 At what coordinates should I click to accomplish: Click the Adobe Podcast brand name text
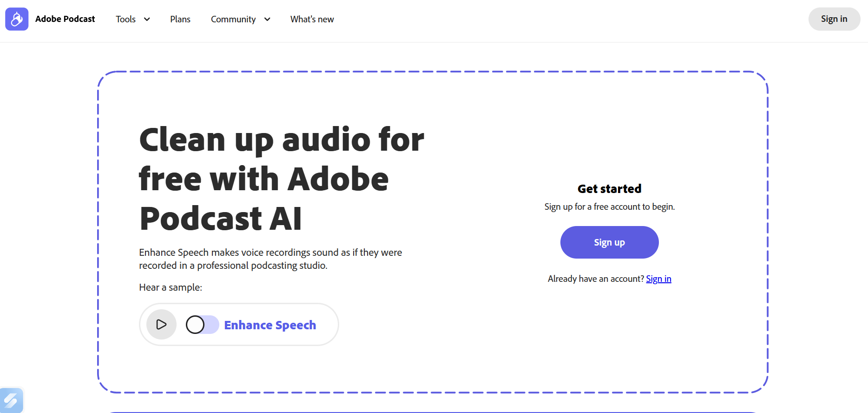[x=65, y=19]
